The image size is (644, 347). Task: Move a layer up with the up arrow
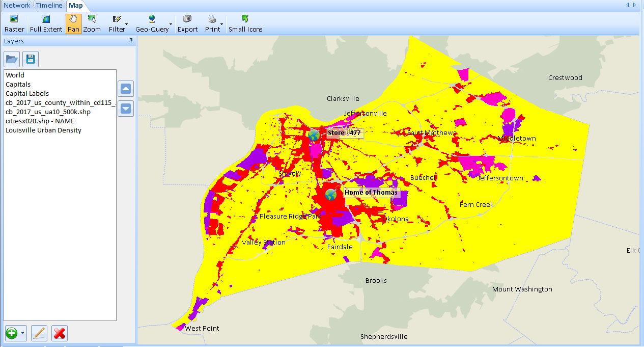point(125,88)
